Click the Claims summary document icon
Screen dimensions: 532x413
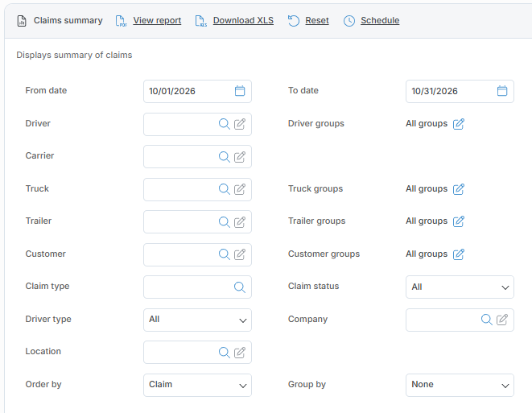tap(22, 21)
